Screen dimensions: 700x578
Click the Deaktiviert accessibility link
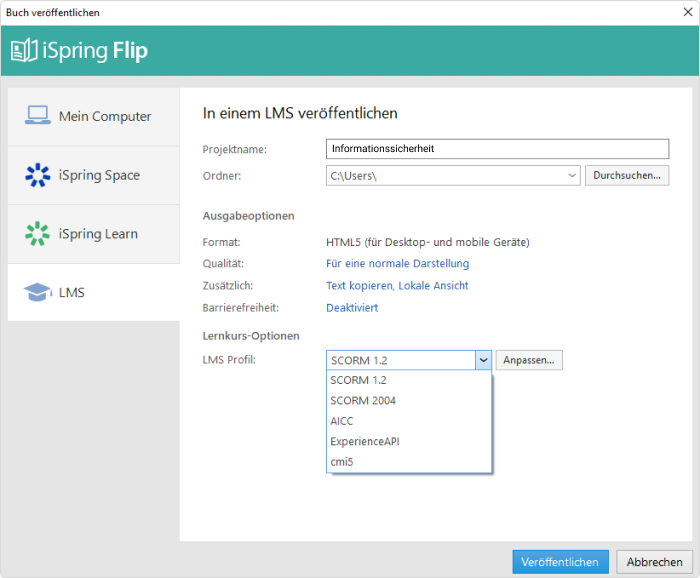[x=352, y=308]
